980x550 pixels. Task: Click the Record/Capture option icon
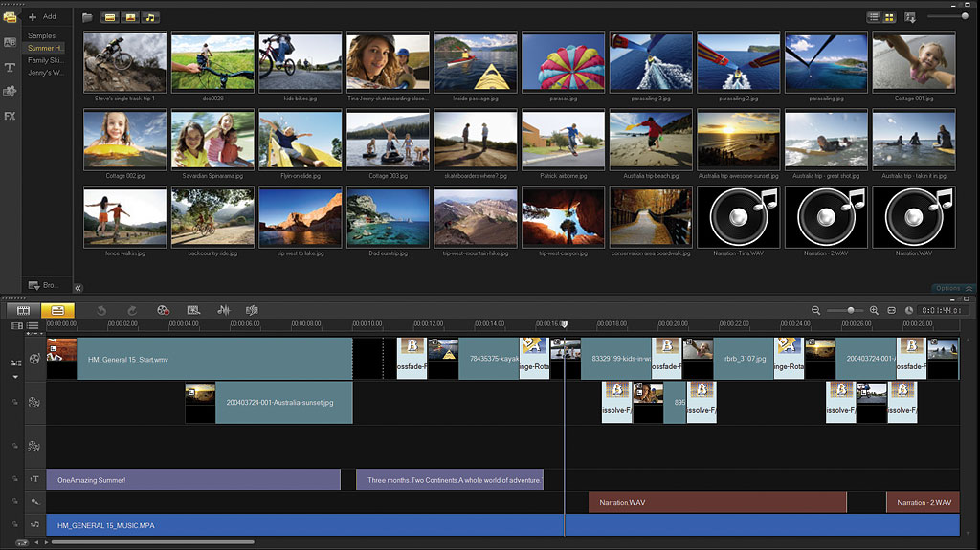(163, 310)
